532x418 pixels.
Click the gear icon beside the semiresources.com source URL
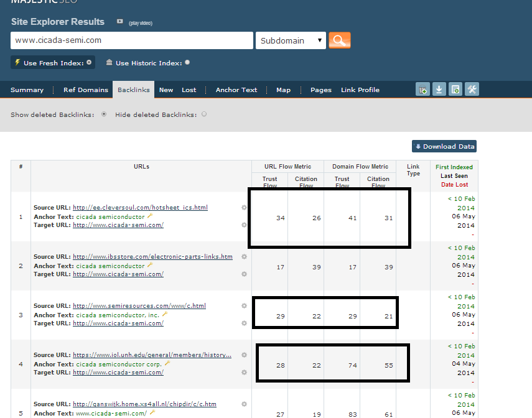244,305
